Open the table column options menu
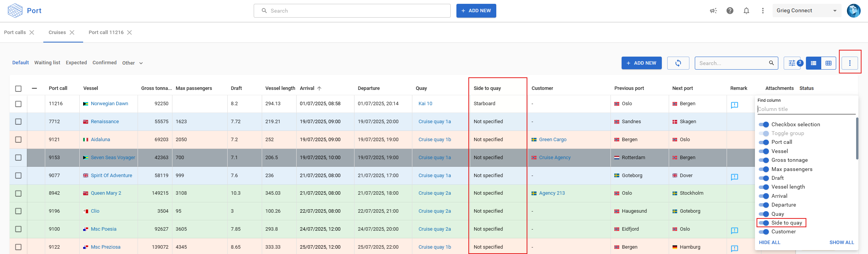Screen dimensions: 868x254 (x=850, y=63)
